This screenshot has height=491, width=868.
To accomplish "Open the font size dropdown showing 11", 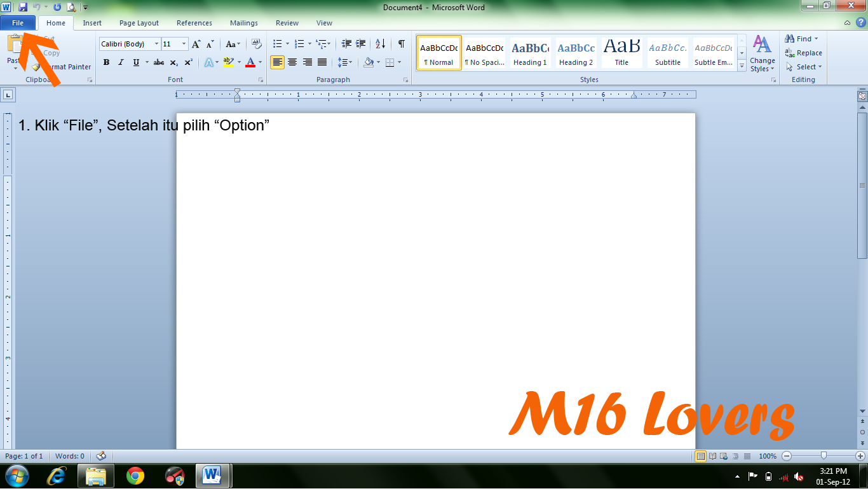I will point(184,44).
